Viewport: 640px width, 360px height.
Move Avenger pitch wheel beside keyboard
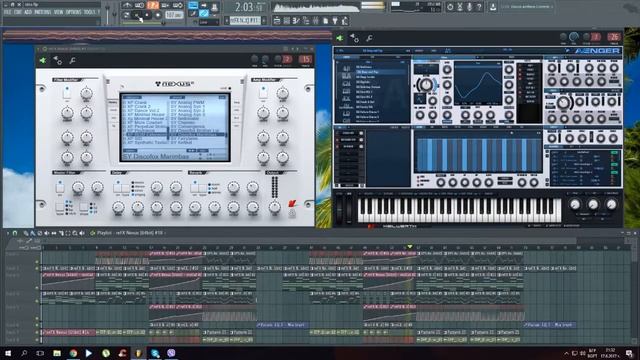[339, 209]
